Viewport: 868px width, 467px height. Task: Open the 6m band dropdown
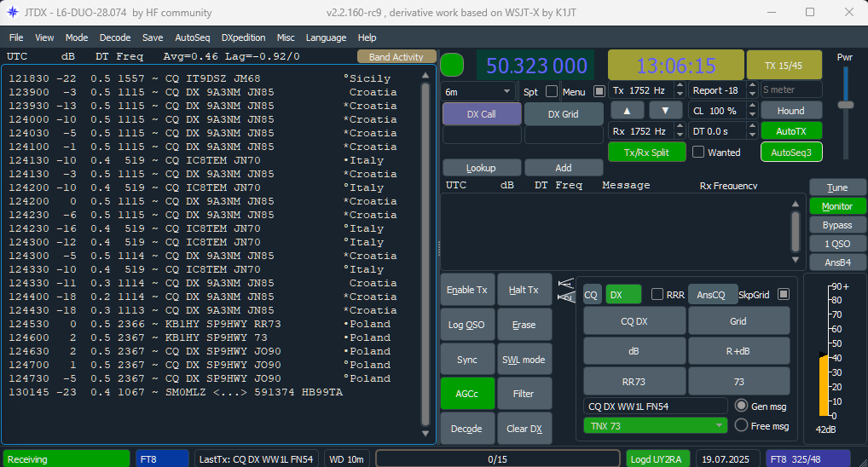click(478, 92)
